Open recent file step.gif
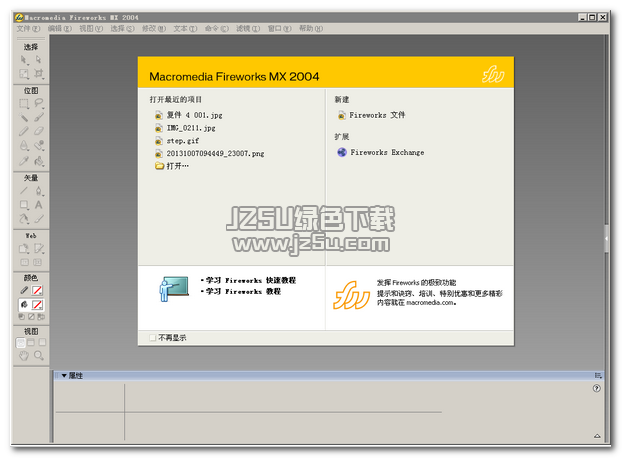Screen dimensions: 622x458 click(x=177, y=141)
